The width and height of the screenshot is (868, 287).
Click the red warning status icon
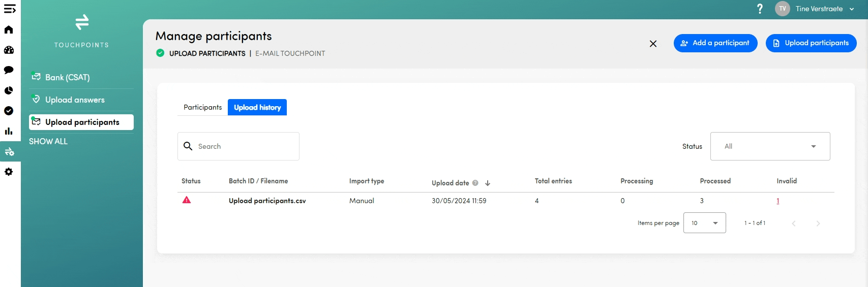(x=187, y=200)
